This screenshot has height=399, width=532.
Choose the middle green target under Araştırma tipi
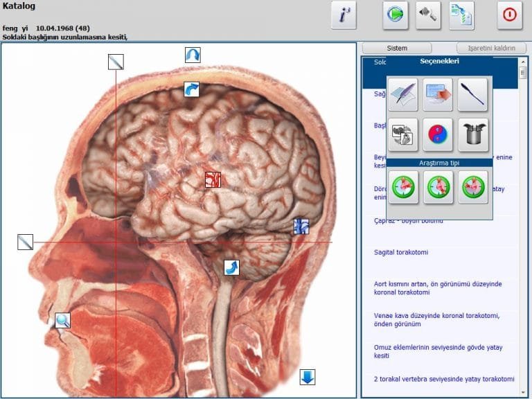pyautogui.click(x=438, y=187)
